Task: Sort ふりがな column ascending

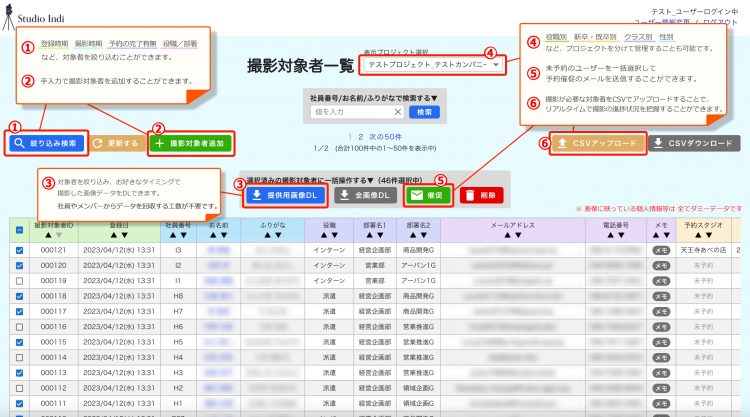Action: (x=267, y=235)
